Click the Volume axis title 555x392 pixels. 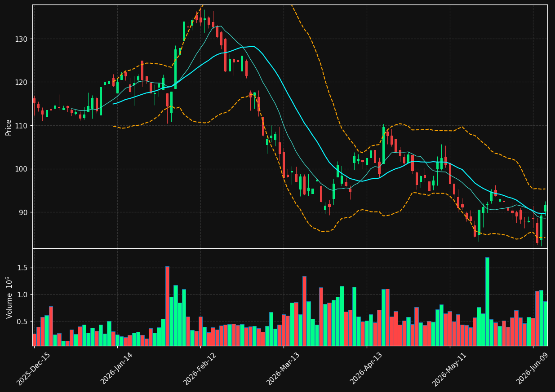coord(9,297)
